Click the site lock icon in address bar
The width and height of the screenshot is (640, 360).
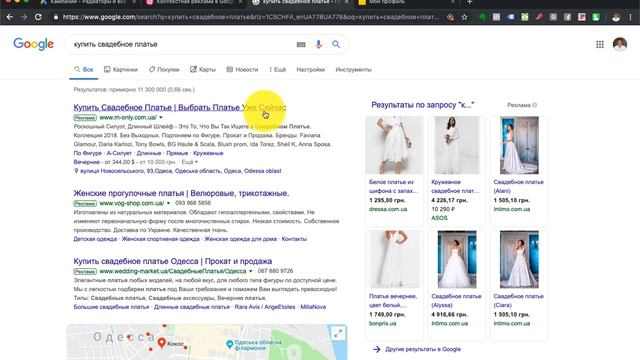(56, 17)
